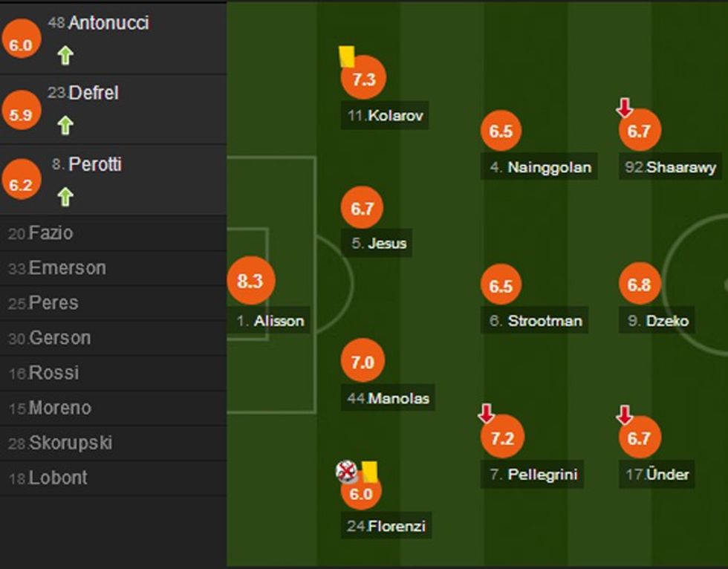The width and height of the screenshot is (728, 569).
Task: Click Perotti's green substituted-on arrow
Action: 65,197
